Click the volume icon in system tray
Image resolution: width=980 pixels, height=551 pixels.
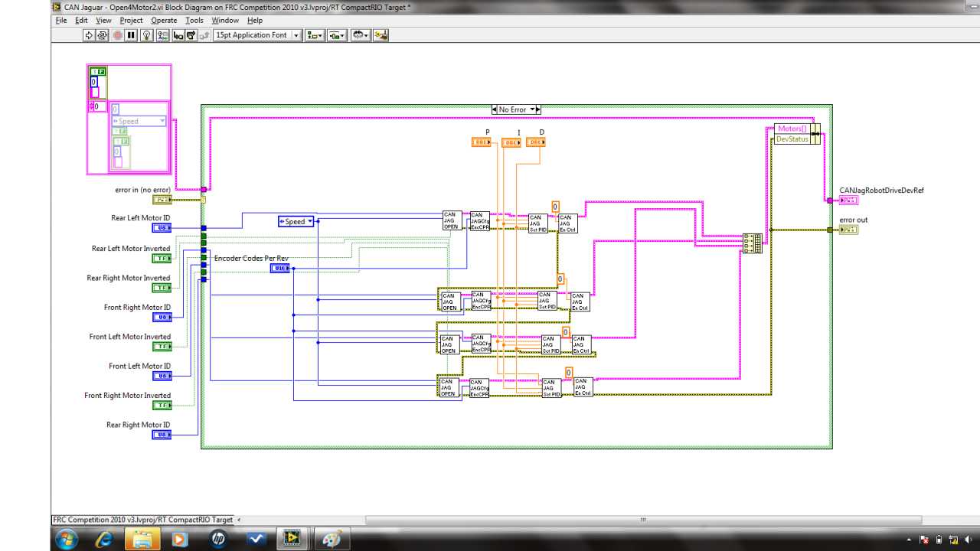(968, 540)
